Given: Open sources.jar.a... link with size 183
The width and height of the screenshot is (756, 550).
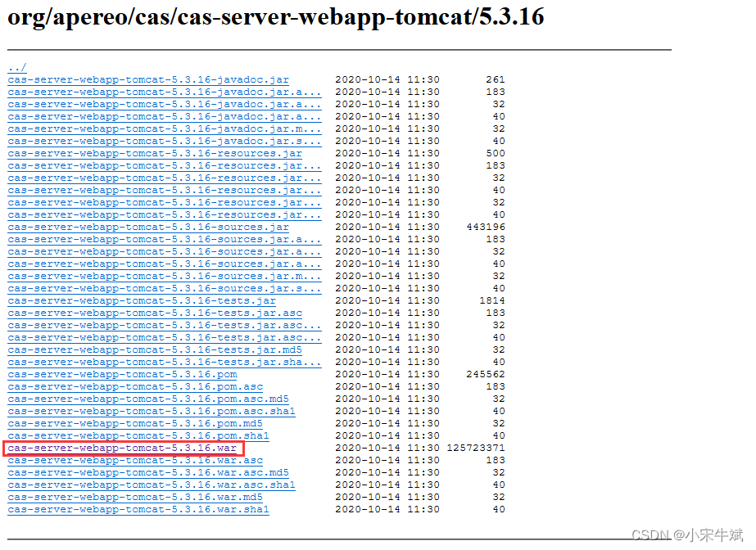Looking at the screenshot, I should point(165,239).
